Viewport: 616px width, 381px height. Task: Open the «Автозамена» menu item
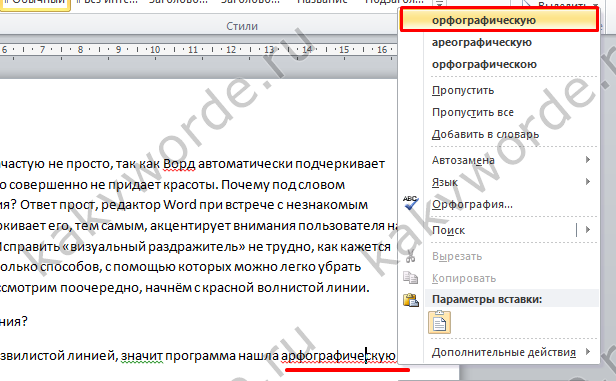(x=463, y=160)
